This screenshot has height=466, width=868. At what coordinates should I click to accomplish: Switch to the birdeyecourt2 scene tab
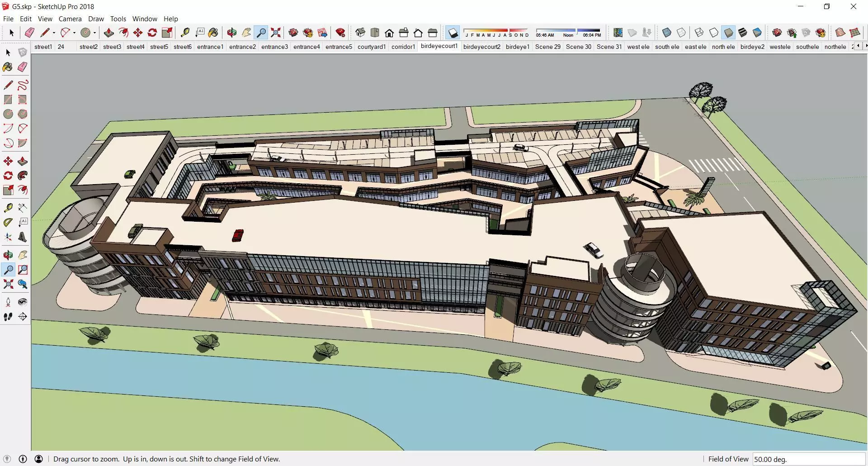pos(482,47)
